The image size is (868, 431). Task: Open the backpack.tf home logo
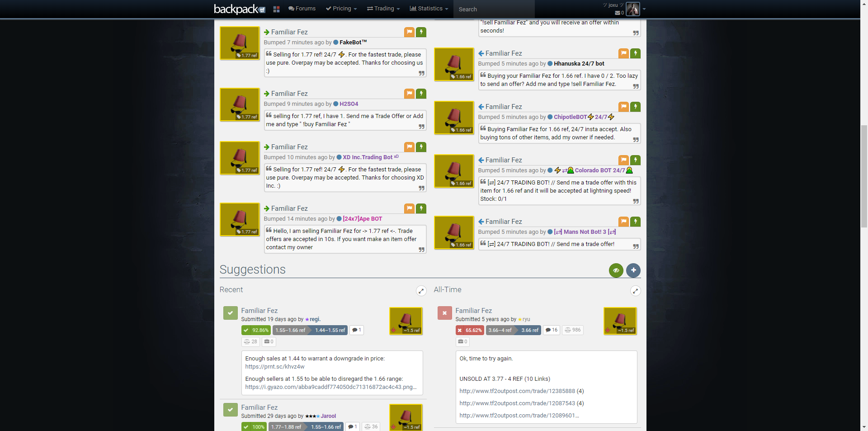240,9
